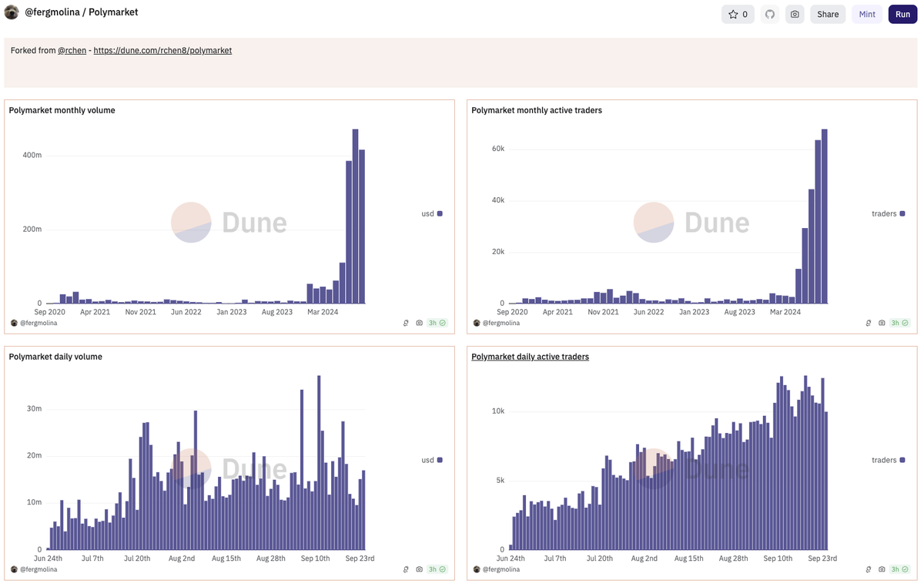Click the tallest bar in daily volume chart
The height and width of the screenshot is (587, 924).
(319, 463)
